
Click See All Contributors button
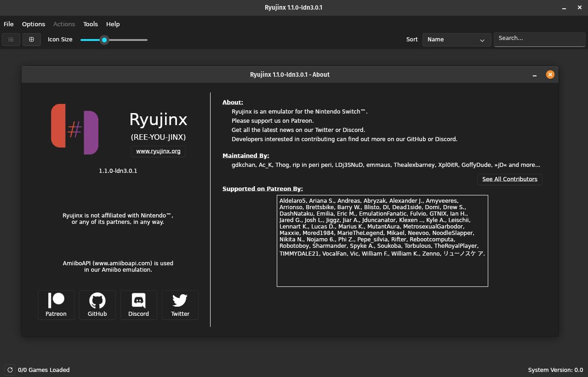click(510, 179)
